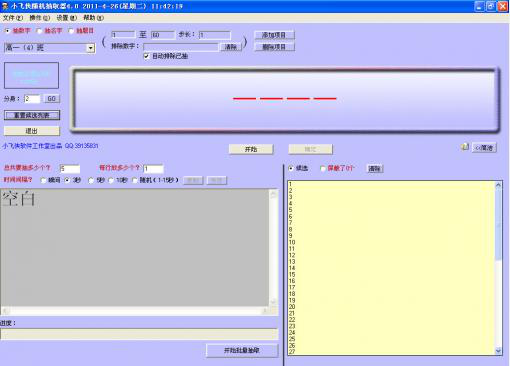Click the 开始批量抽取 button
The image size is (510, 366).
click(242, 350)
